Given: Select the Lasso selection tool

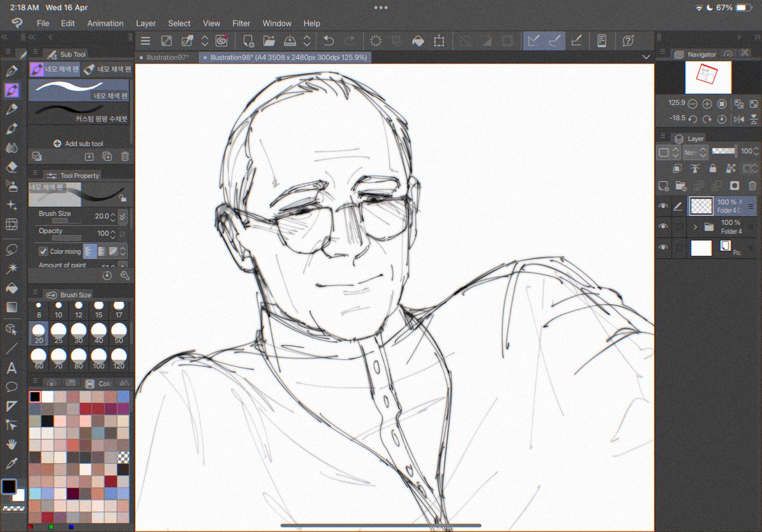Looking at the screenshot, I should [x=11, y=249].
